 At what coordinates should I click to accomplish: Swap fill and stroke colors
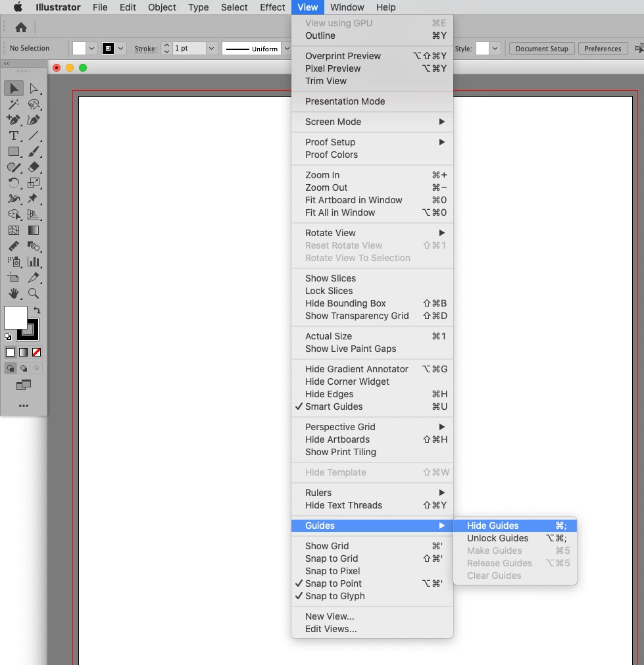point(37,310)
